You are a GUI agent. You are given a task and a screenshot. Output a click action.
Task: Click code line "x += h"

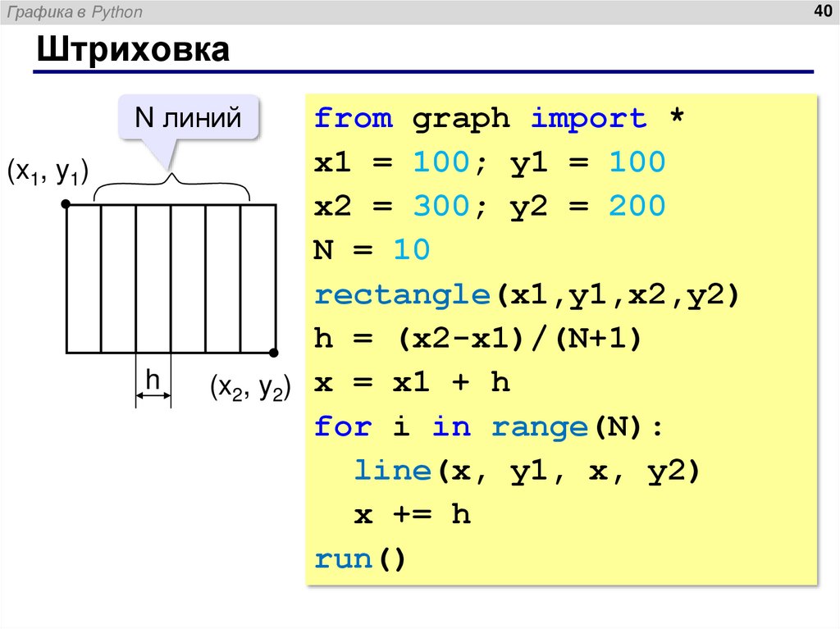point(413,514)
